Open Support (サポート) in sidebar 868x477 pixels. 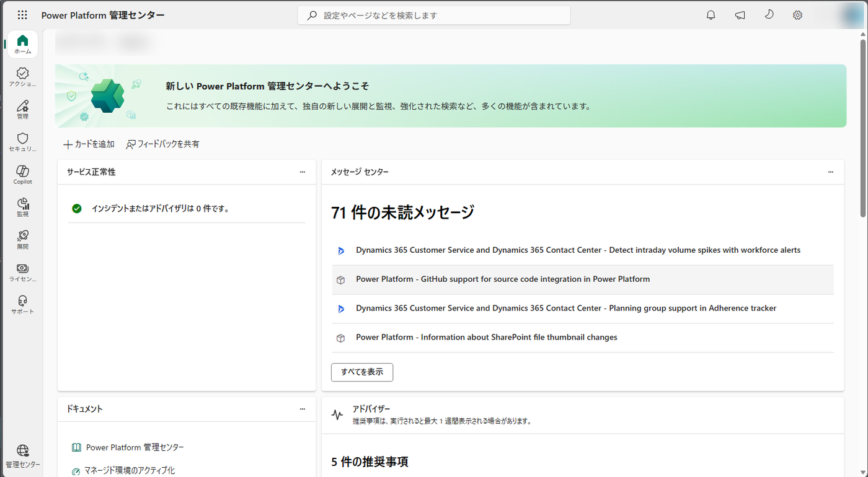(22, 305)
